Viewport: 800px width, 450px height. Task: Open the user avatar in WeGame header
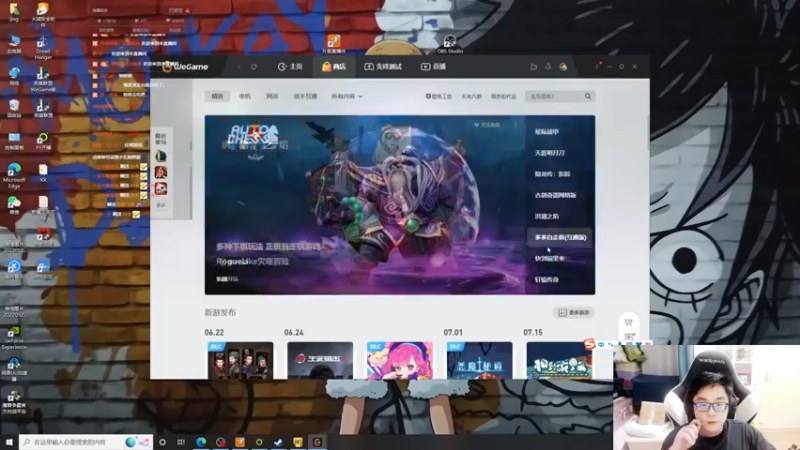click(x=563, y=67)
